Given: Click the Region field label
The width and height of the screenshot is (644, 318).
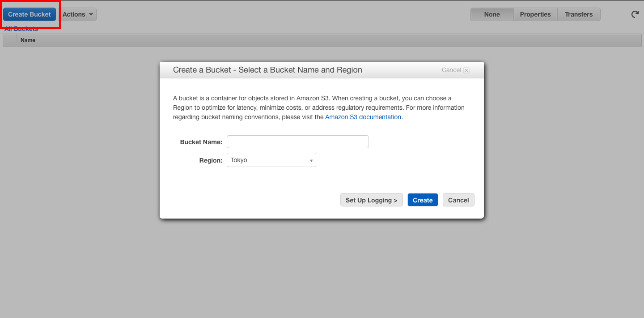Looking at the screenshot, I should 210,160.
